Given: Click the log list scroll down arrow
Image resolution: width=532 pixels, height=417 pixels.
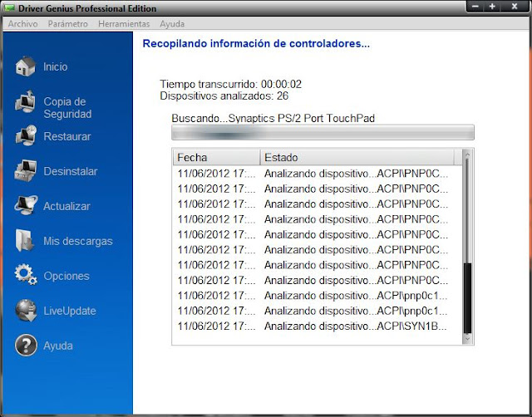Looking at the screenshot, I should pos(467,338).
